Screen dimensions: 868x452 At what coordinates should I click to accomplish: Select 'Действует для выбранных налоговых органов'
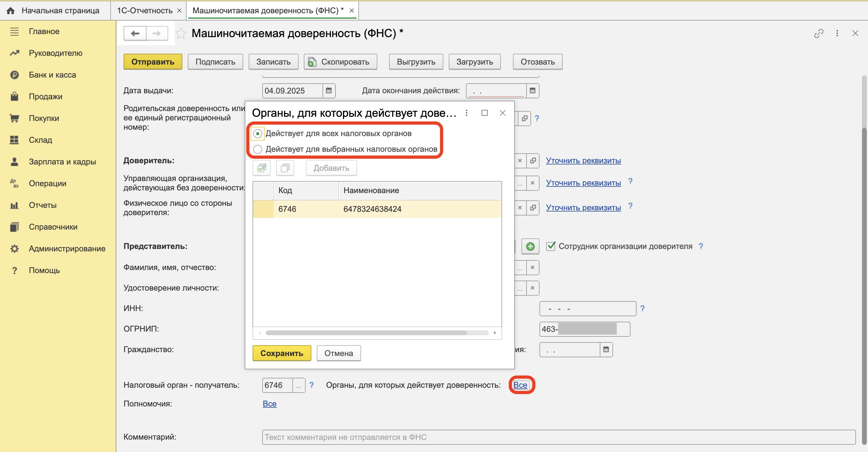click(258, 149)
